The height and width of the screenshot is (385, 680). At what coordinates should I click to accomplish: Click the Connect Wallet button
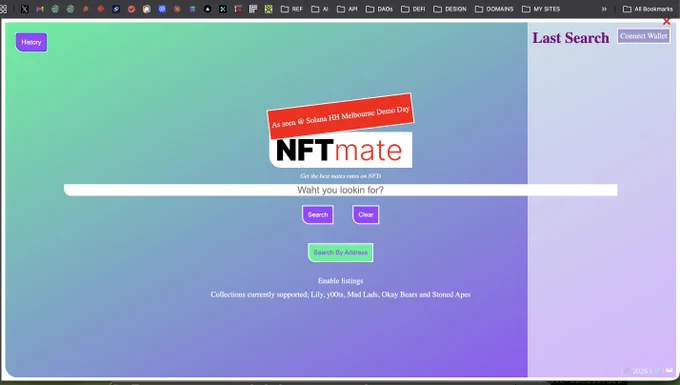(644, 36)
